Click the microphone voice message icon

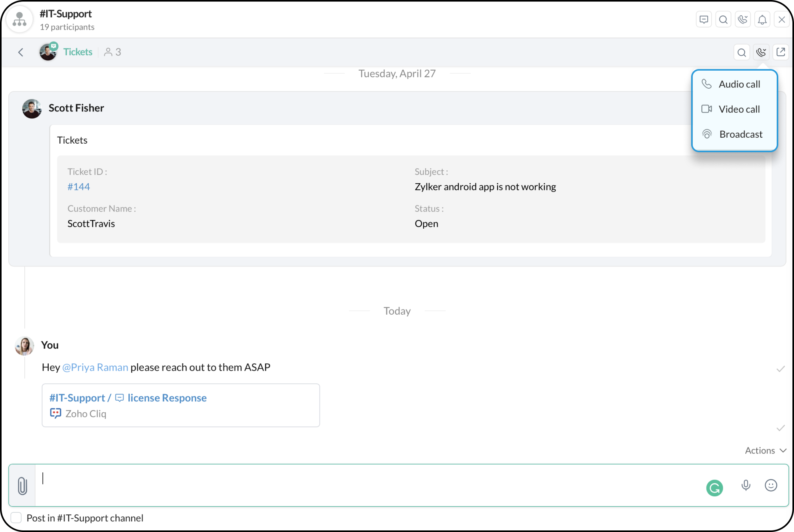746,485
